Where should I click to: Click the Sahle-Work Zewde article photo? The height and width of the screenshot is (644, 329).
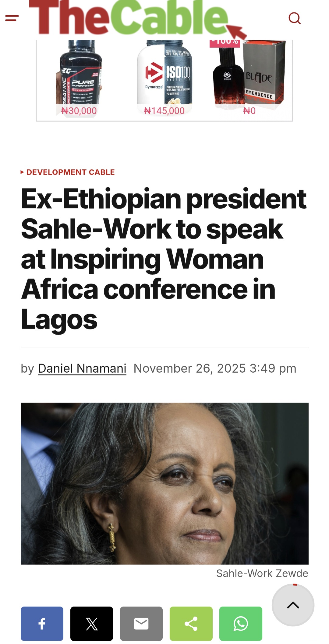[x=164, y=487]
